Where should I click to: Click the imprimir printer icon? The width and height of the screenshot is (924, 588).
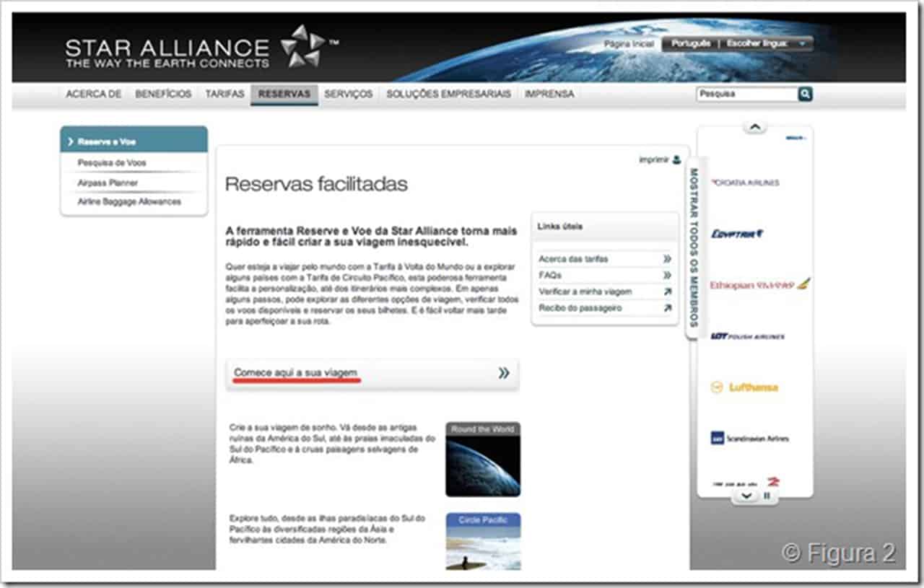pos(676,159)
